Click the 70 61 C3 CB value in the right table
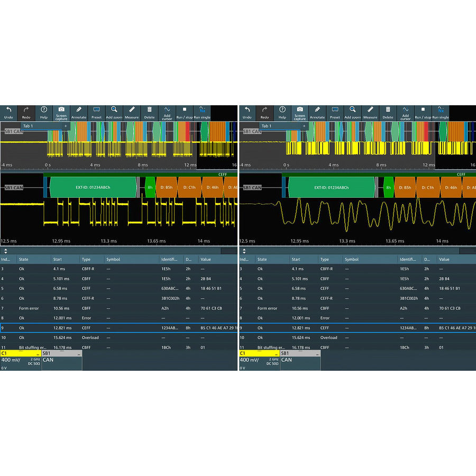476x476 pixels. pos(450,308)
